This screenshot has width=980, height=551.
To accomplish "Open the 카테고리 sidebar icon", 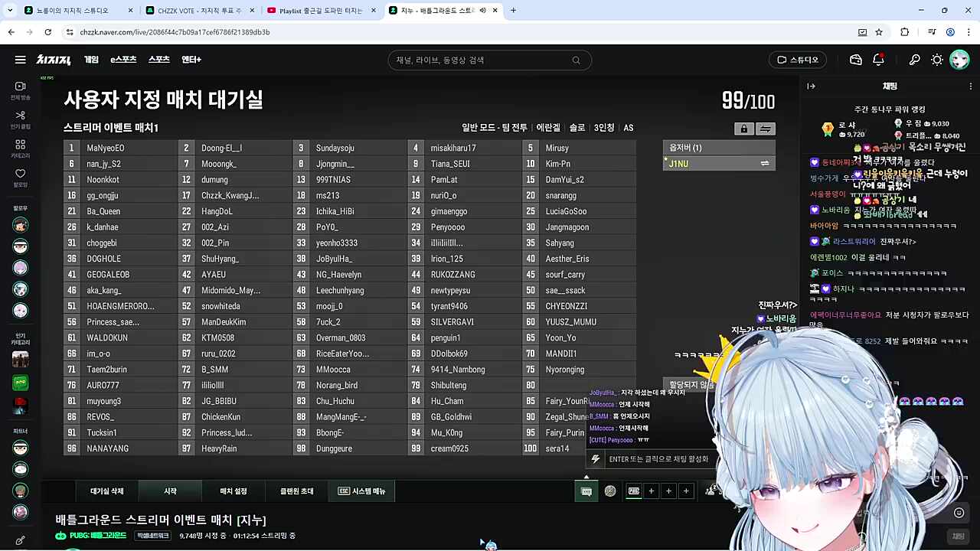I will (x=21, y=148).
